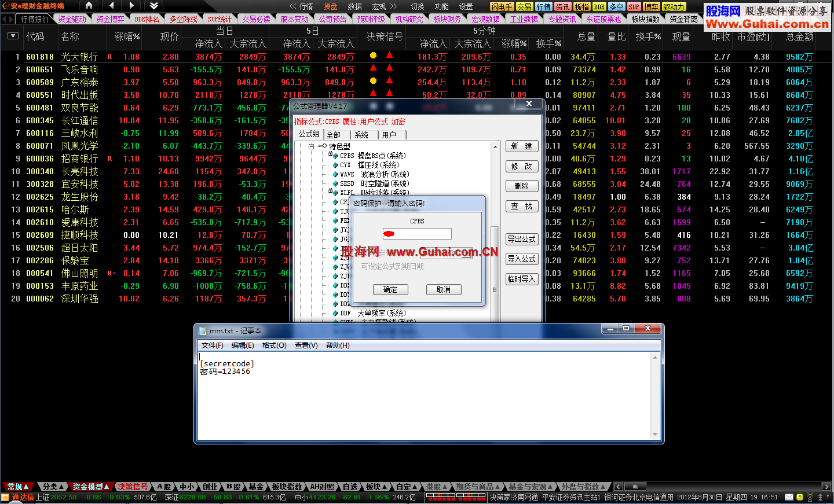Go forward with the right arrow icon

(x=131, y=6)
